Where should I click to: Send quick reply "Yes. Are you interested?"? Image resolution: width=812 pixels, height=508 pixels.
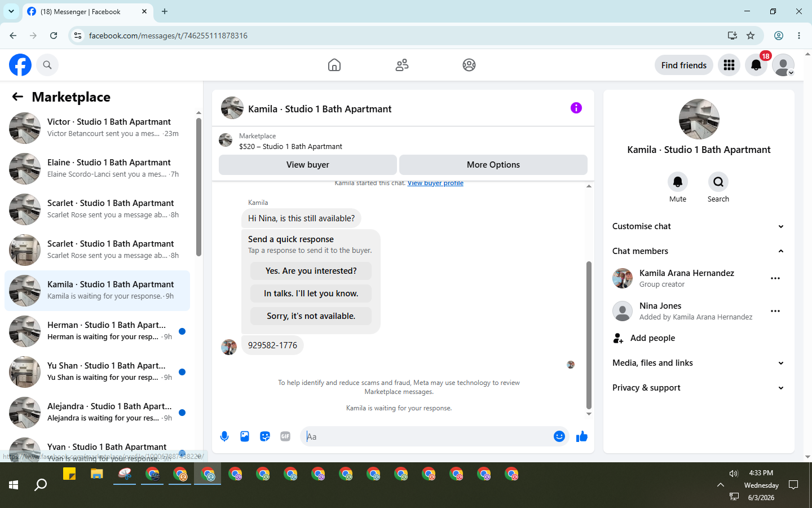(311, 271)
